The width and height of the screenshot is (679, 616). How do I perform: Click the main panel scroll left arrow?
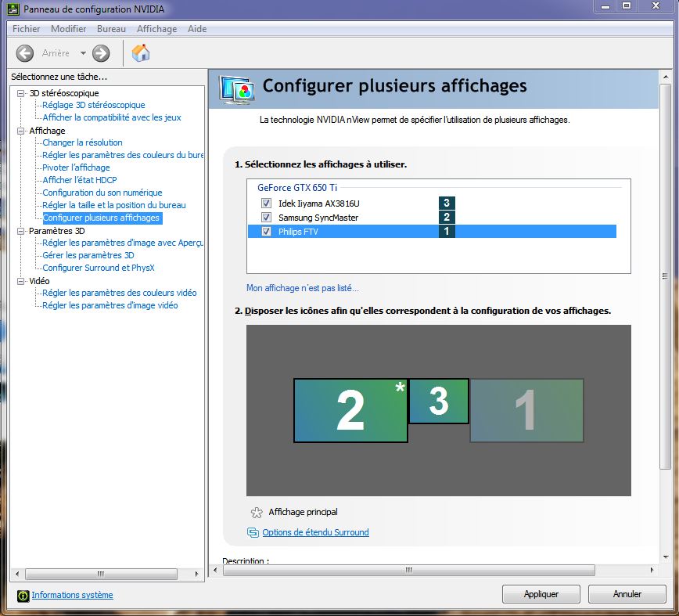pyautogui.click(x=215, y=570)
